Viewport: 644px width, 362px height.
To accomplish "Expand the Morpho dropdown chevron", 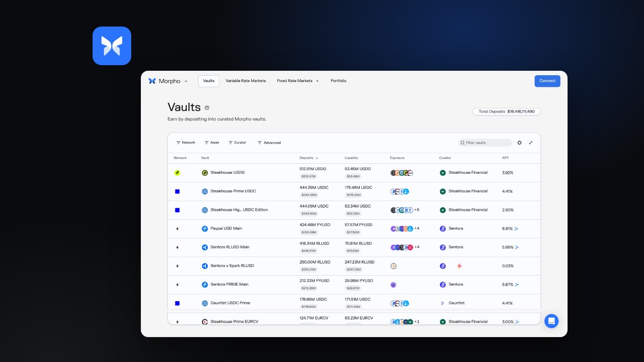I will pyautogui.click(x=186, y=81).
